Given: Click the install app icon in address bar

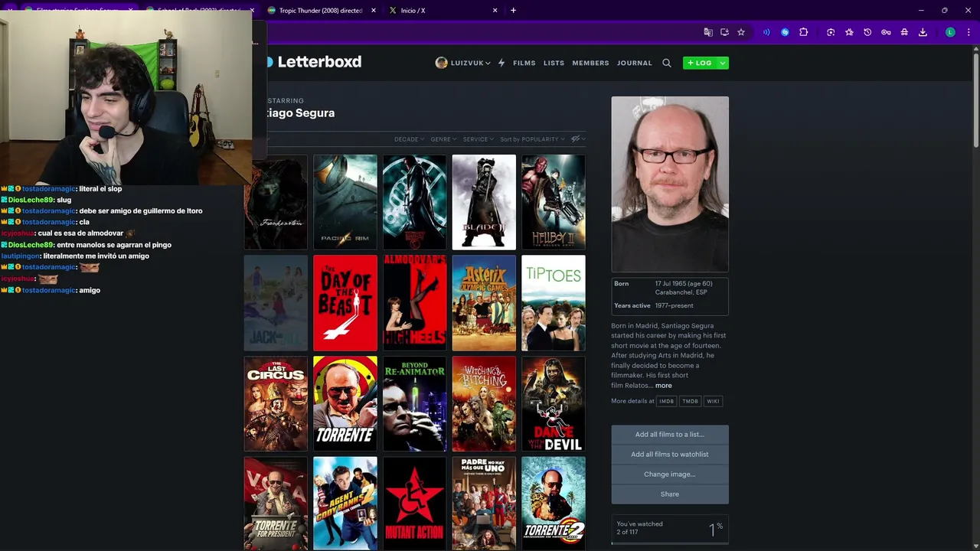Looking at the screenshot, I should click(724, 32).
